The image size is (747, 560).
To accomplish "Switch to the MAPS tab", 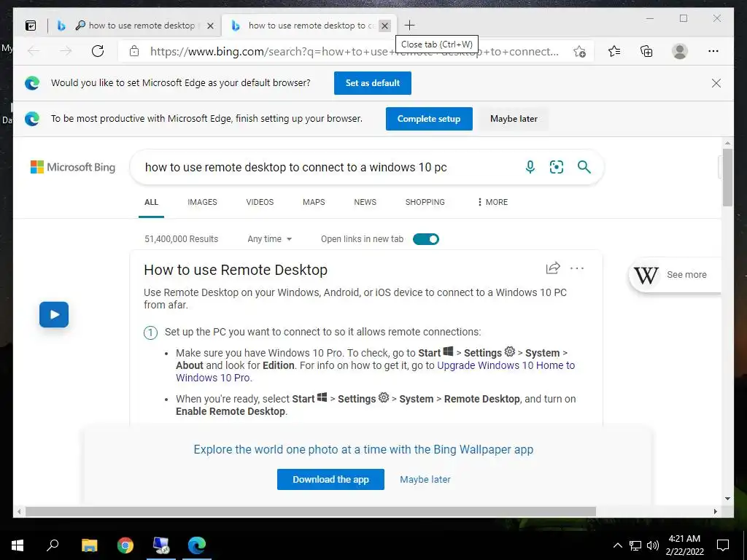I will coord(314,202).
